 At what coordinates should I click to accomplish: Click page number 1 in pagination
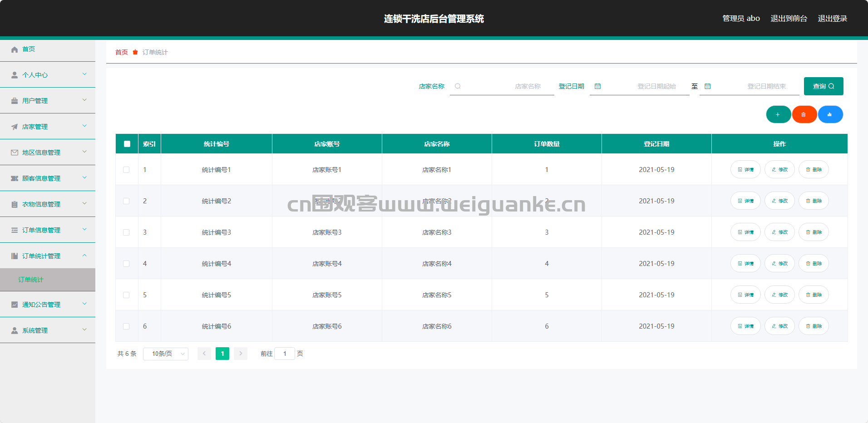click(222, 354)
